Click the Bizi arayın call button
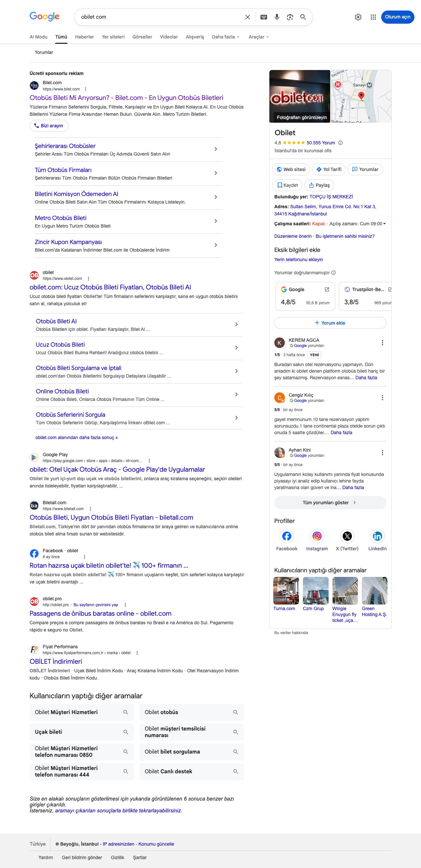This screenshot has width=421, height=868. pos(49,126)
